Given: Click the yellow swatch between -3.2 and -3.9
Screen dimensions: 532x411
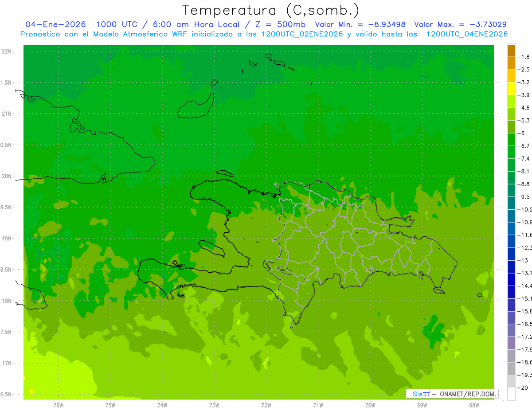Looking at the screenshot, I should coord(511,89).
